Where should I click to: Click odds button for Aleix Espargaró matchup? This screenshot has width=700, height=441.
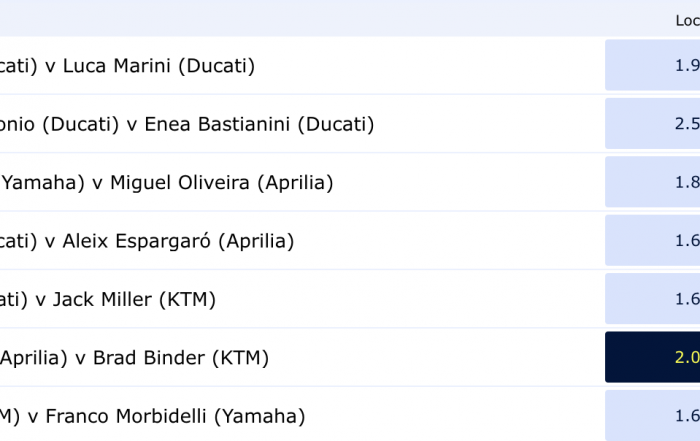click(652, 240)
